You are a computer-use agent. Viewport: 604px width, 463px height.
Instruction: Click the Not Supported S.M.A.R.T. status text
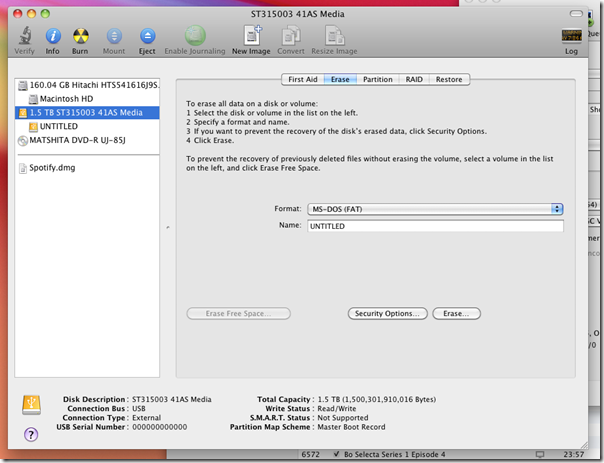click(343, 418)
